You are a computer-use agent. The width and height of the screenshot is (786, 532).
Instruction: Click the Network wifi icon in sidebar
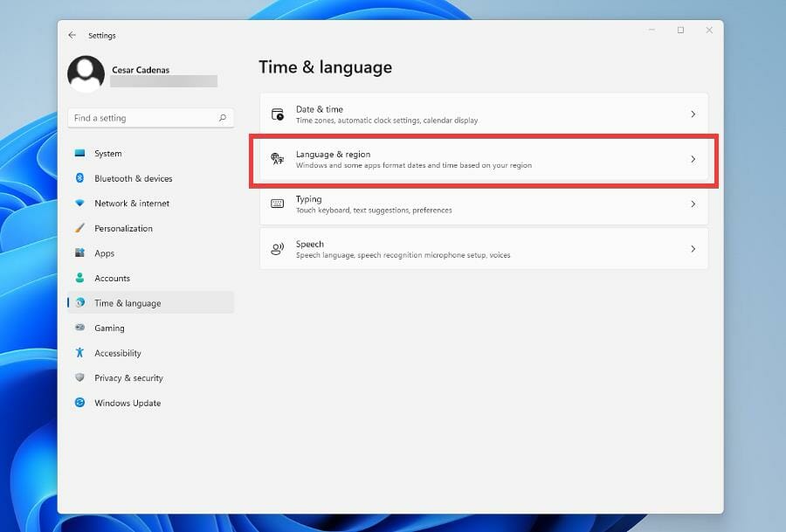[x=79, y=203]
